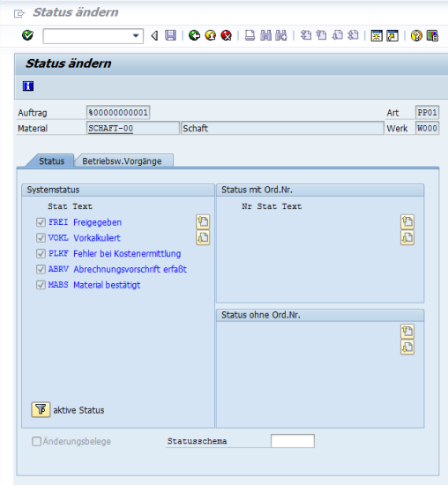448x486 pixels.
Task: Click the yellow Help question mark icon
Action: point(416,35)
